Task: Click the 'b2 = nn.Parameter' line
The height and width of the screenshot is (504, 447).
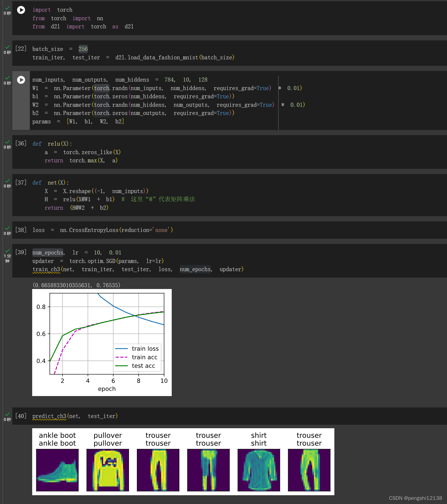Action: (133, 113)
